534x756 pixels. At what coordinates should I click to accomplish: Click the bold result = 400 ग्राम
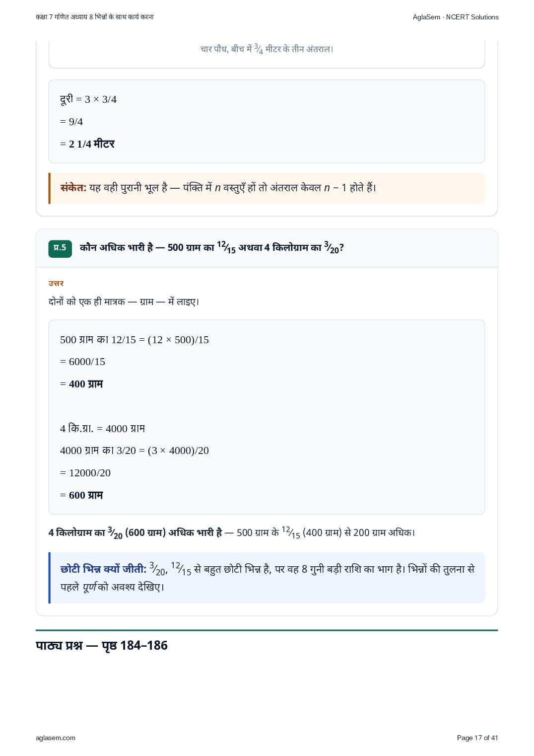point(81,384)
